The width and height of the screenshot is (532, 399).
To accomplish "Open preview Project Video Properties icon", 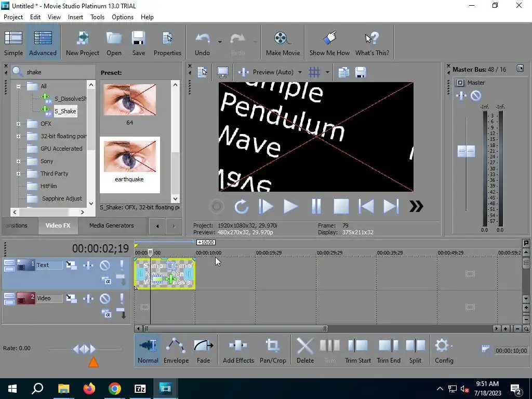I will 203,72.
